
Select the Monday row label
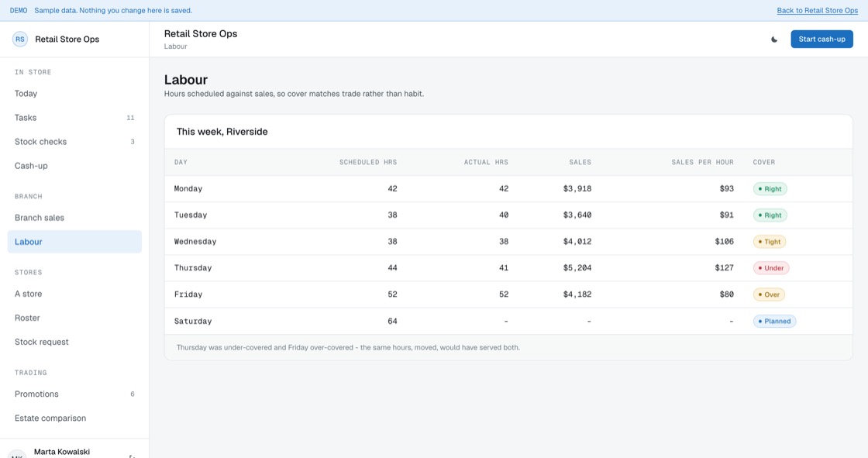(188, 189)
